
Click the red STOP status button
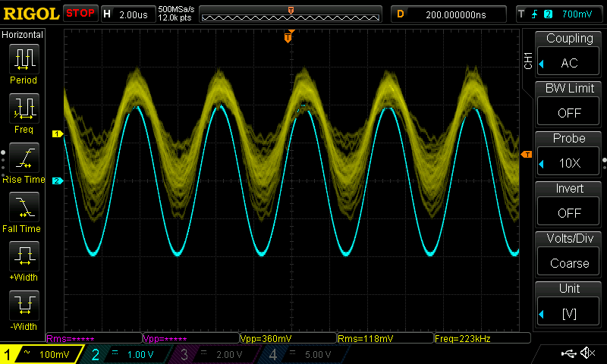point(80,13)
